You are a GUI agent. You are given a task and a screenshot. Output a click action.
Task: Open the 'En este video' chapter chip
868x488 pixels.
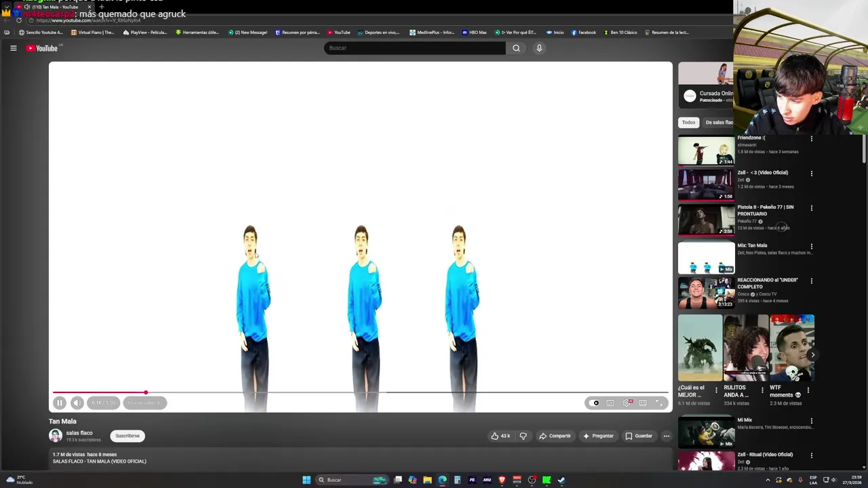pyautogui.click(x=144, y=403)
